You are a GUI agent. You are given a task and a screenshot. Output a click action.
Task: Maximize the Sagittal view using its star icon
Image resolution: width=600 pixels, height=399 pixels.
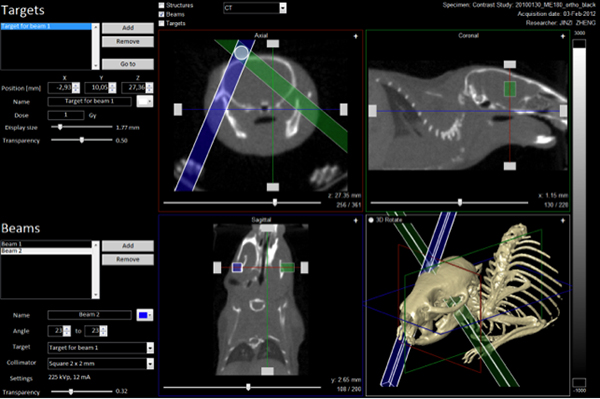(x=355, y=220)
